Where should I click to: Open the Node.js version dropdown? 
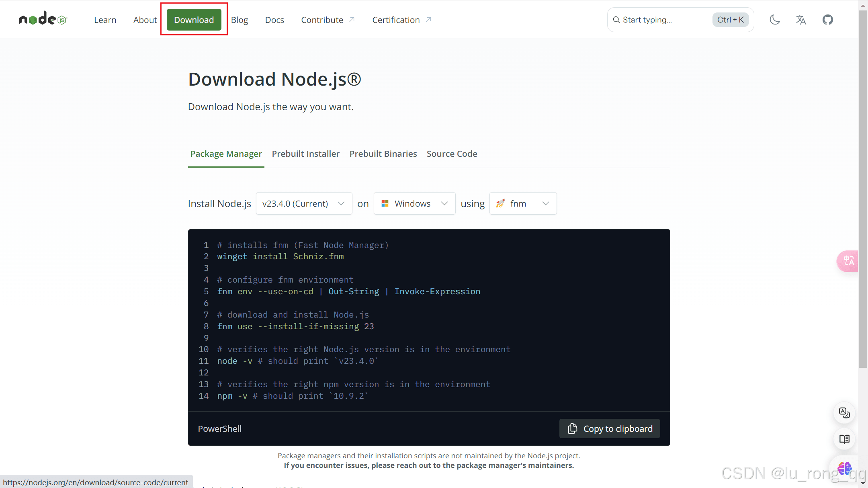304,203
